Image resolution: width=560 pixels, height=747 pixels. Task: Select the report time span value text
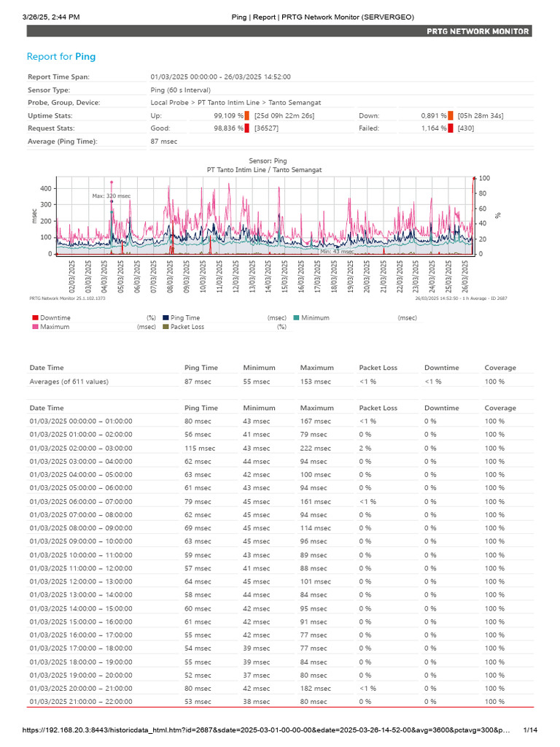tap(220, 77)
